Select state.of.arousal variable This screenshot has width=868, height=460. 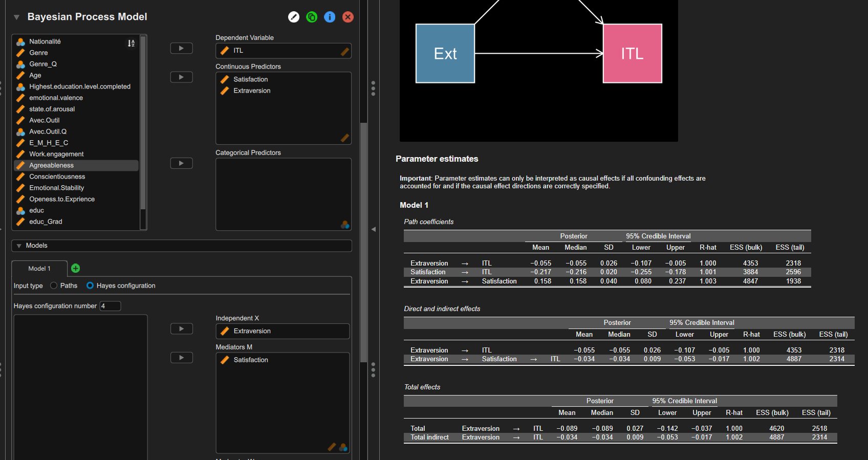(76, 109)
